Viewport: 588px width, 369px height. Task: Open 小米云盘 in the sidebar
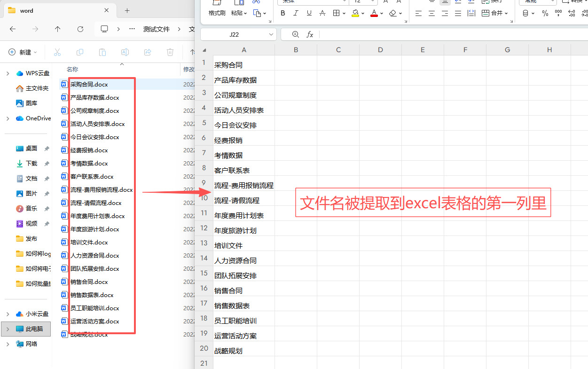point(32,314)
